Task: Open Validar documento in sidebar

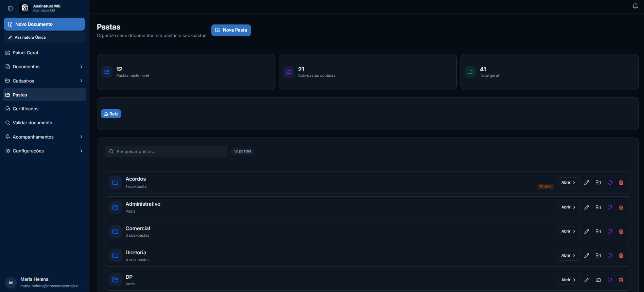Action: pos(45,123)
